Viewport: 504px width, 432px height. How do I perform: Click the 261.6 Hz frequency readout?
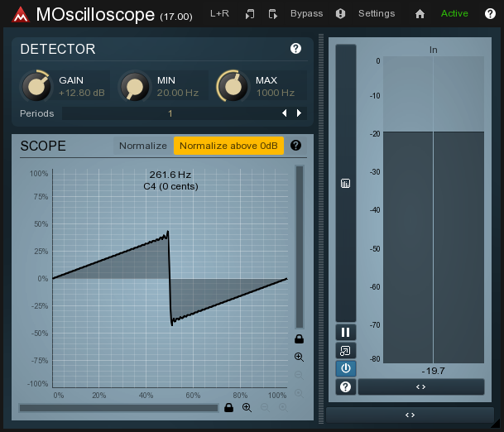click(x=170, y=175)
